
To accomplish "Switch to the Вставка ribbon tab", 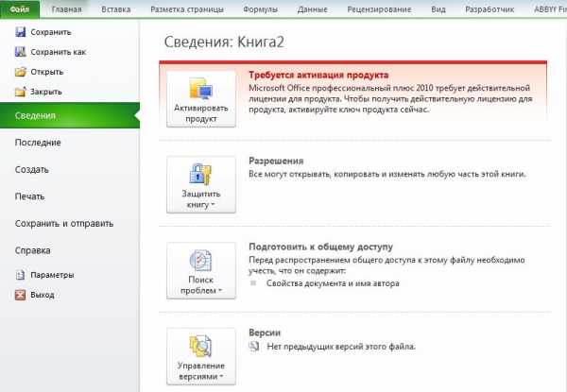I will pos(116,9).
